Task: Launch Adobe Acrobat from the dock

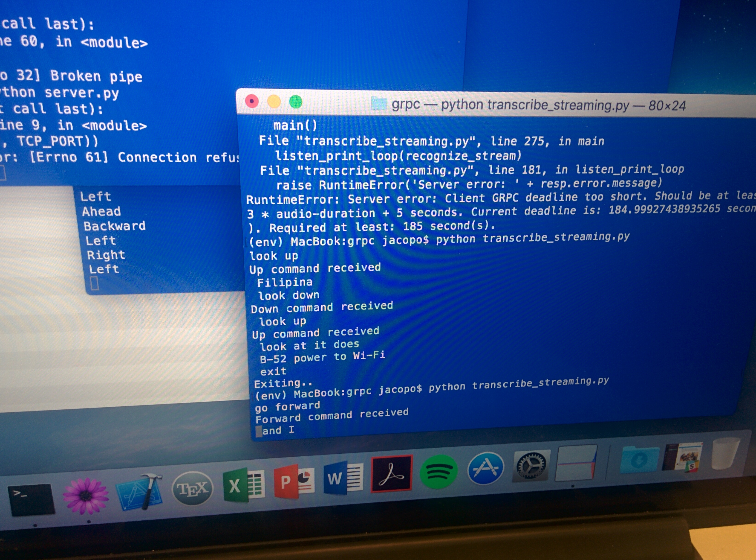Action: 392,474
